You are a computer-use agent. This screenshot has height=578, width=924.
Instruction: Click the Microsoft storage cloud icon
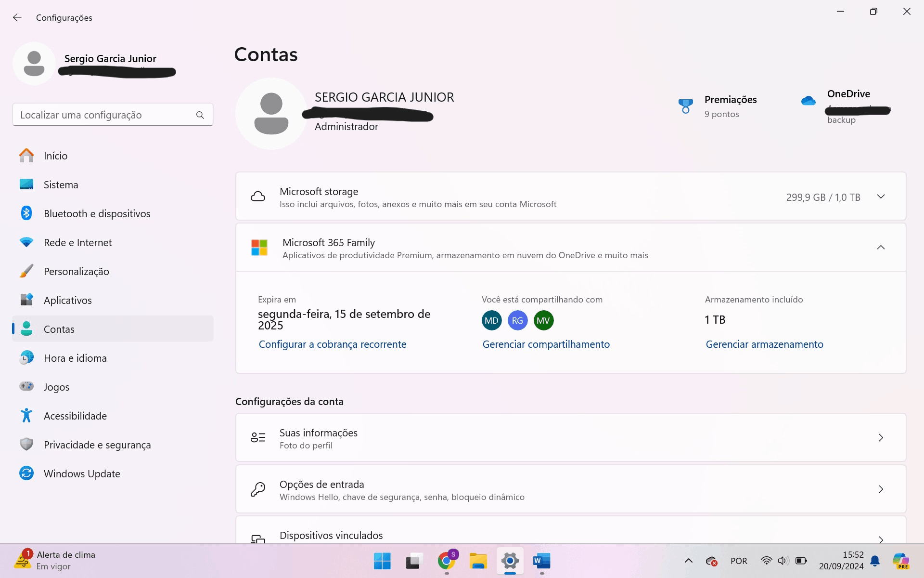(258, 197)
